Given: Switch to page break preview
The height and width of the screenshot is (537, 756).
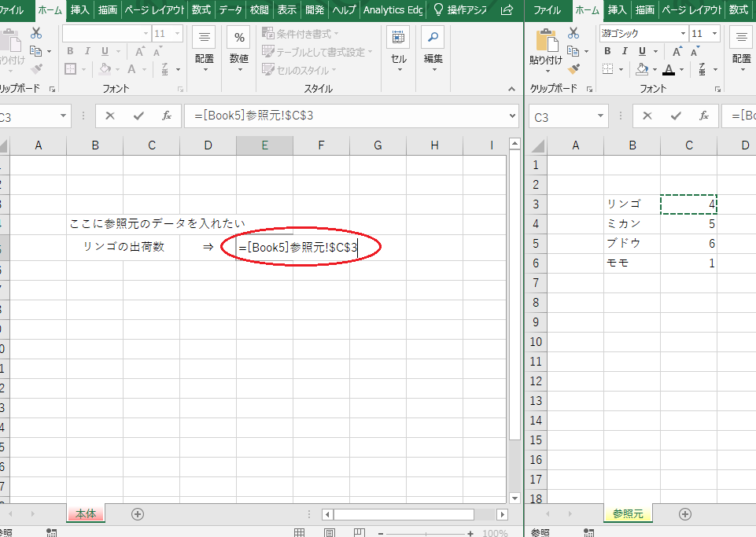Looking at the screenshot, I should [360, 533].
